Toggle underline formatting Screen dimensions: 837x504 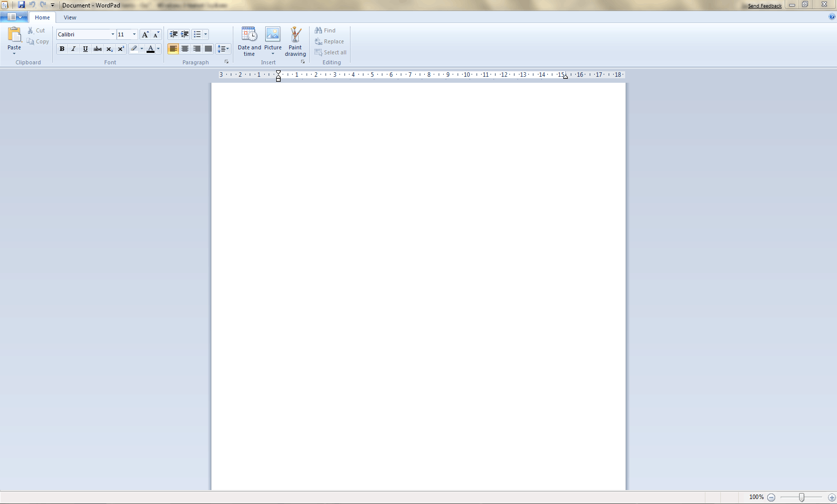click(86, 49)
